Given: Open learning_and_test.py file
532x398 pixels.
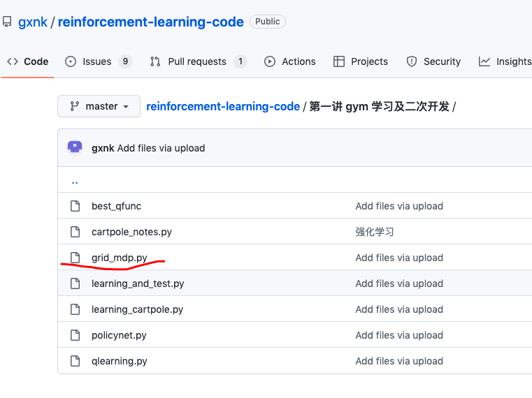Looking at the screenshot, I should [x=138, y=283].
